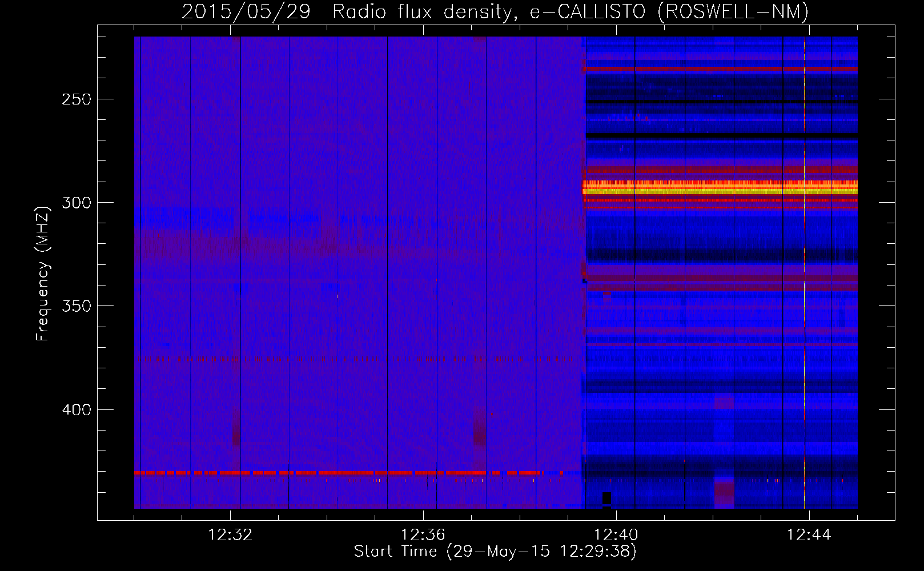Click the red interference line near 430 MHz
Viewport: 924px width, 571px height.
(348, 473)
